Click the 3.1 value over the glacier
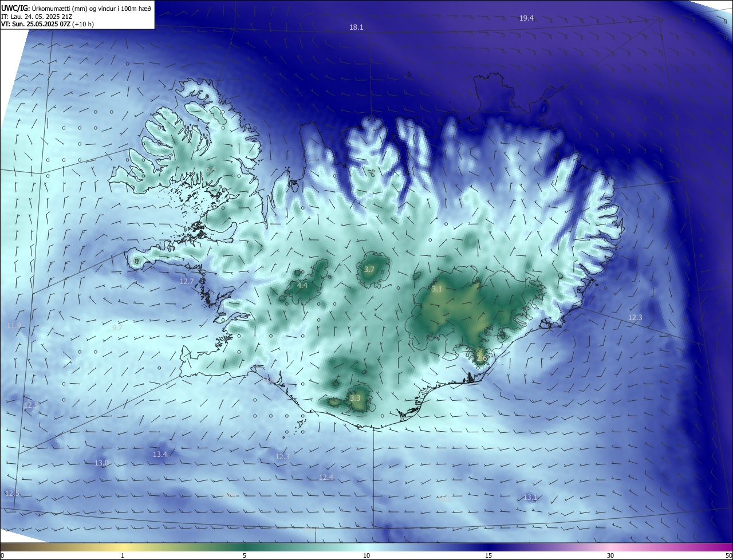The width and height of the screenshot is (733, 560). coord(437,289)
